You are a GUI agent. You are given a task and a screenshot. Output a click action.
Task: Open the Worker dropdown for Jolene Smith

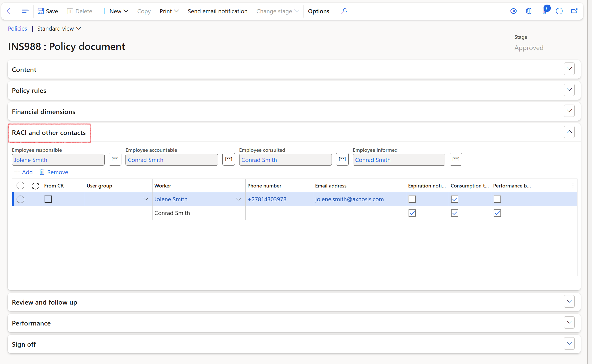[238, 199]
